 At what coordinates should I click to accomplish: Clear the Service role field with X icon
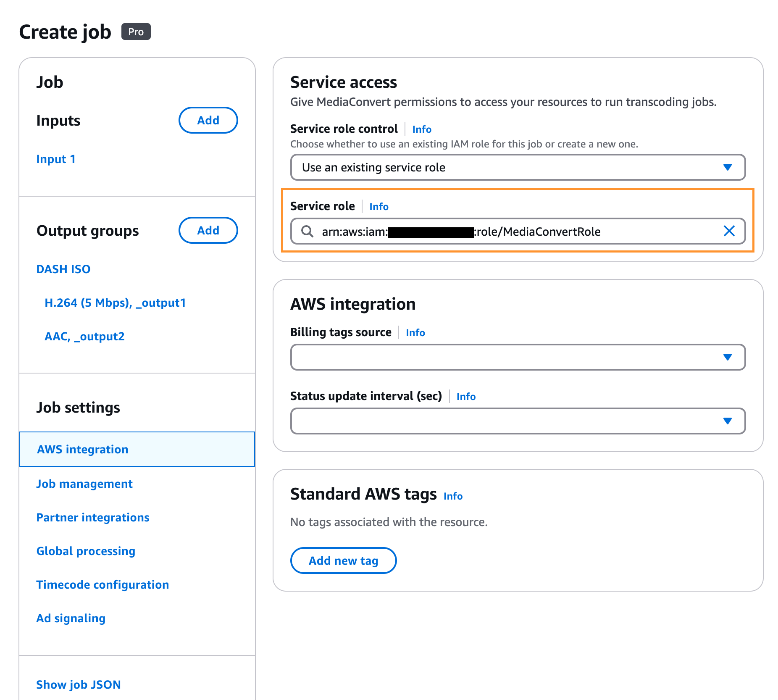pos(729,231)
